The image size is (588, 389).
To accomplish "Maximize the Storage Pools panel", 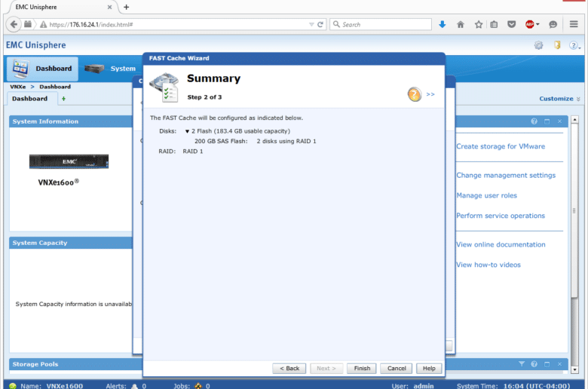I will pos(547,364).
